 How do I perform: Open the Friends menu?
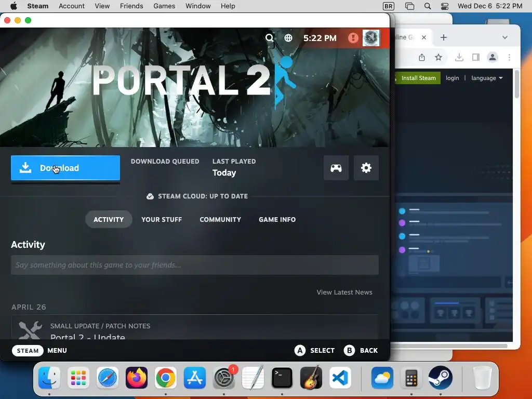(131, 6)
